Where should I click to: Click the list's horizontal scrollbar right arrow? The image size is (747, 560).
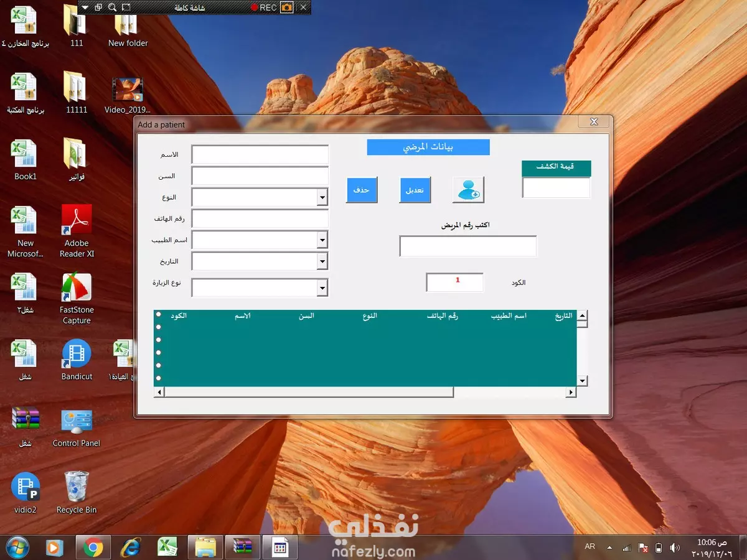click(x=571, y=392)
